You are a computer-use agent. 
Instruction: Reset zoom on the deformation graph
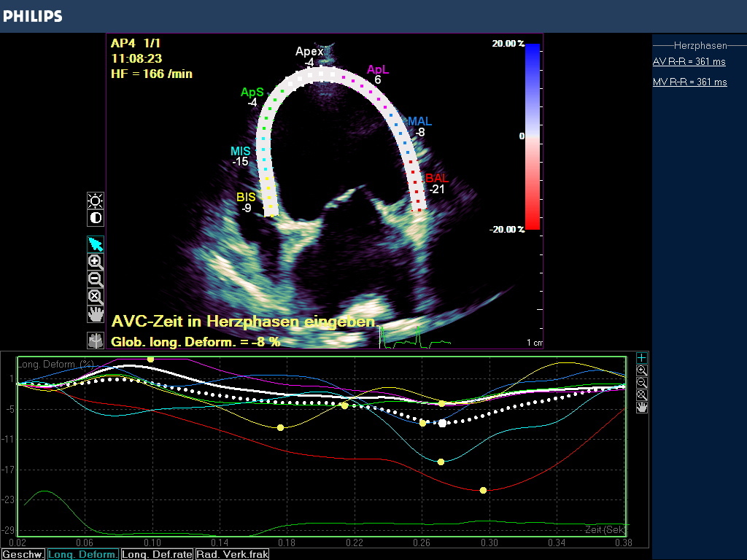[x=641, y=395]
